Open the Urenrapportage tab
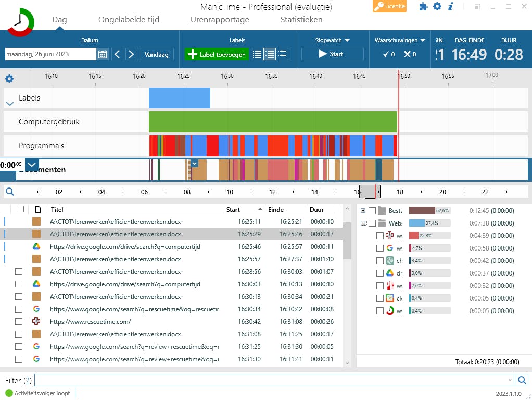 pos(220,20)
